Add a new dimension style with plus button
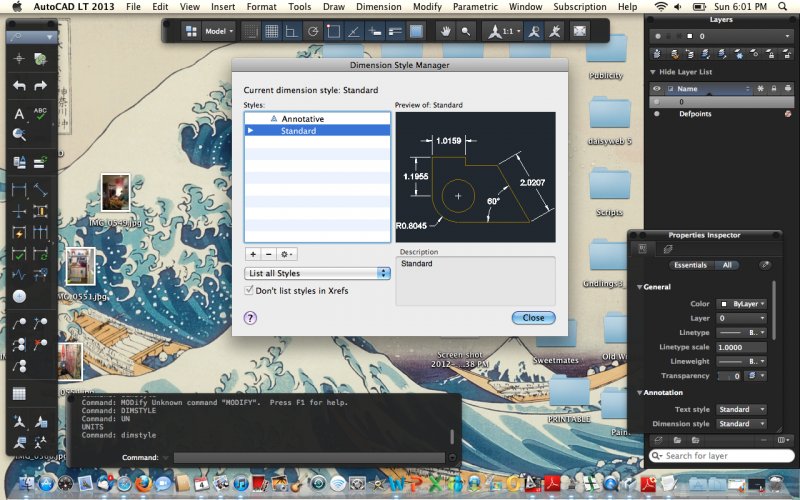This screenshot has width=800, height=500. click(253, 255)
